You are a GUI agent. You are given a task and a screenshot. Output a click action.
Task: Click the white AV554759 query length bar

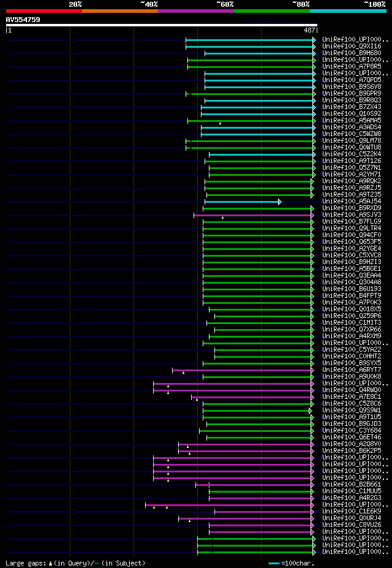click(x=162, y=25)
